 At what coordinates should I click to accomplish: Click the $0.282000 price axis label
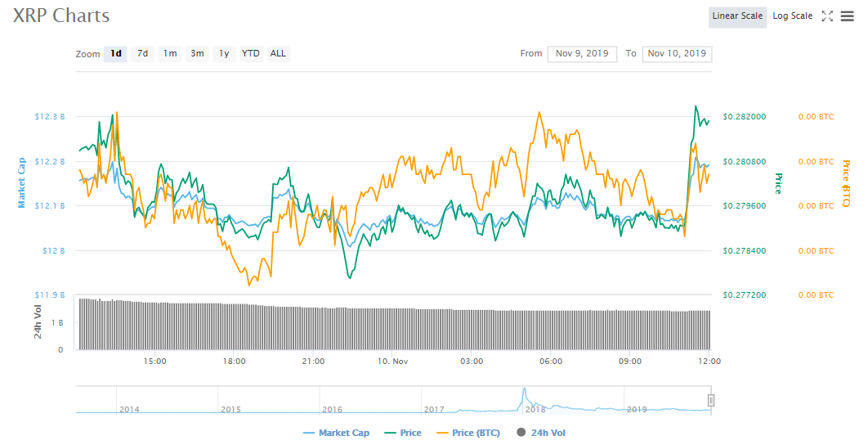click(745, 117)
